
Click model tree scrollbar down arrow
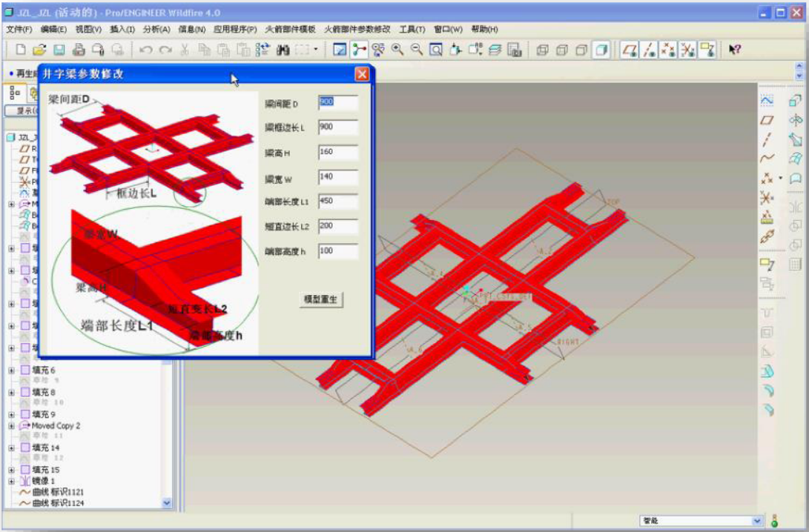point(167,502)
